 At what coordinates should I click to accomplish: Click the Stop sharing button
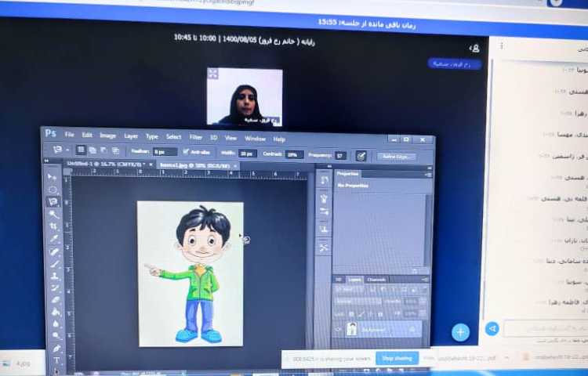point(397,358)
